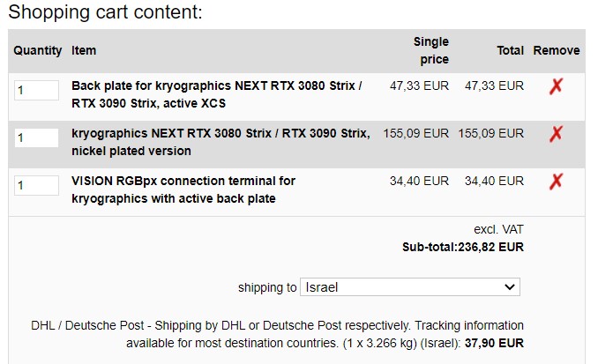Click the Single price column header
This screenshot has height=364, width=598.
430,51
